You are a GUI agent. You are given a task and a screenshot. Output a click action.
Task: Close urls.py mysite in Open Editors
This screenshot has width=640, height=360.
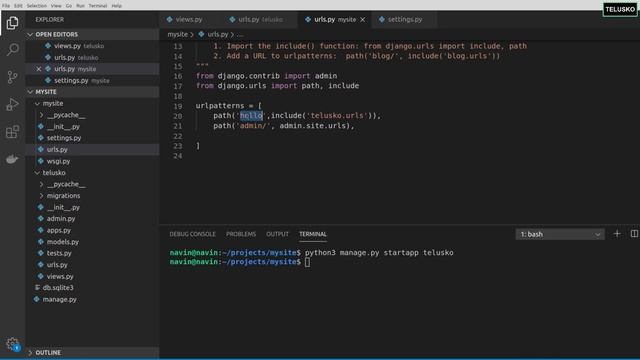point(39,69)
